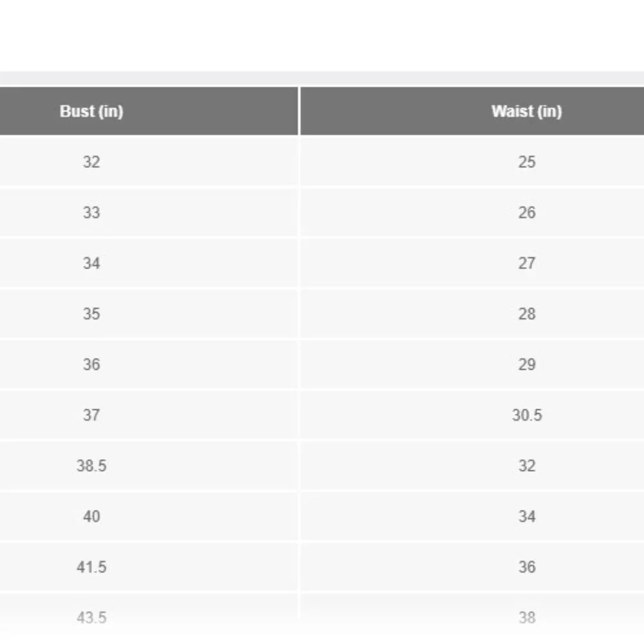
Task: Click waist value 34 cell
Action: (472, 516)
